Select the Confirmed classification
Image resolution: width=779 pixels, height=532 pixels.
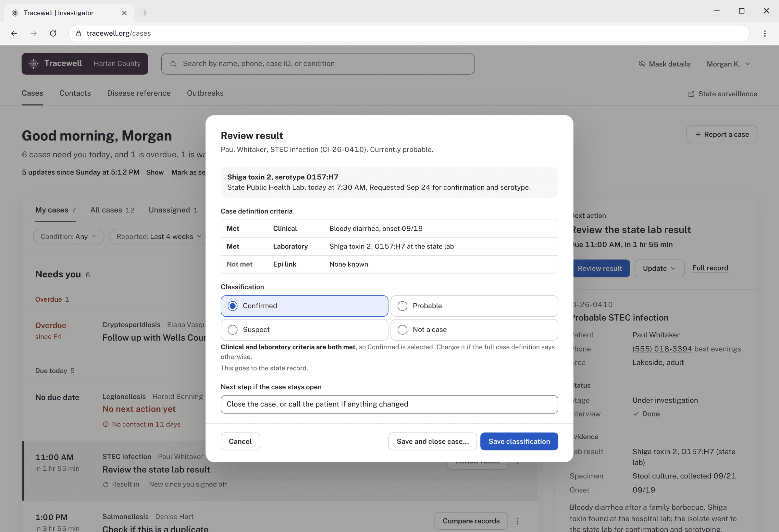coord(304,306)
